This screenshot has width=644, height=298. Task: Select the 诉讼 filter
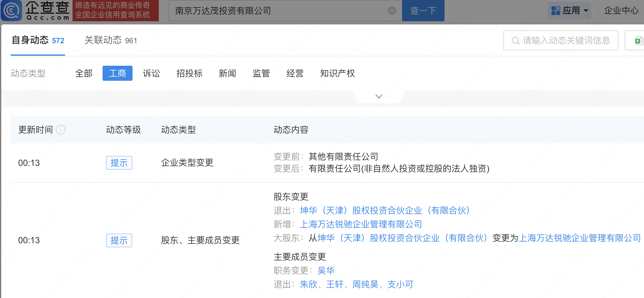coord(151,73)
